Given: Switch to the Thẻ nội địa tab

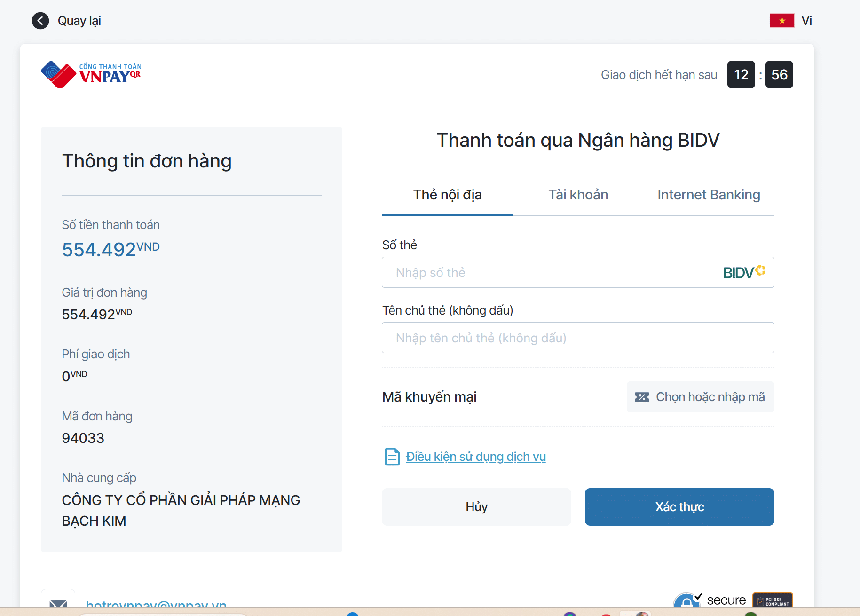Looking at the screenshot, I should coord(447,195).
